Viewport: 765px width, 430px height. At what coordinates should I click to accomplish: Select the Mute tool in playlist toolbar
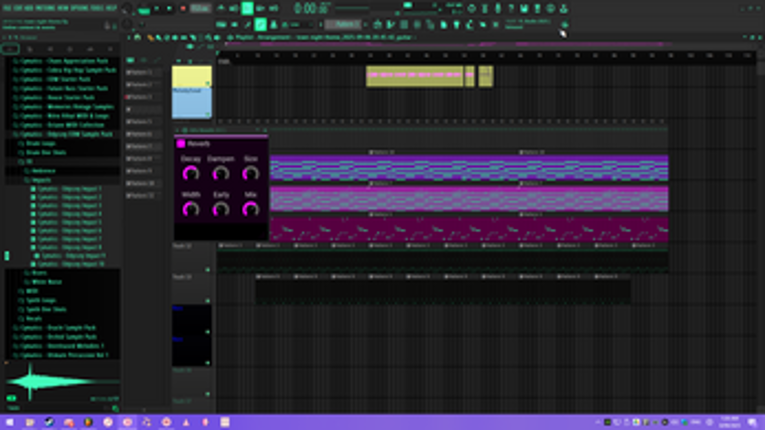(x=175, y=38)
